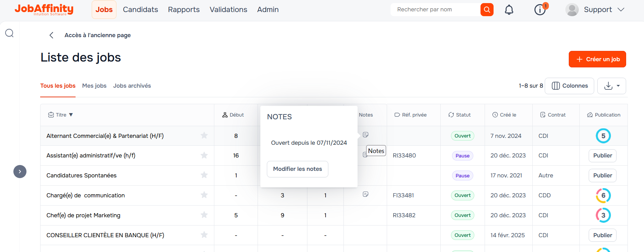Image resolution: width=644 pixels, height=252 pixels.
Task: Open the Jobs menu
Action: [x=104, y=10]
